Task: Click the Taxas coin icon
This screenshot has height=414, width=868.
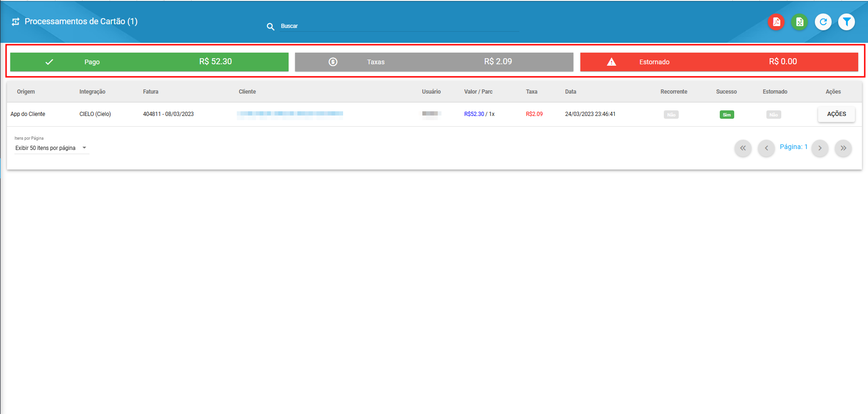Action: 333,62
